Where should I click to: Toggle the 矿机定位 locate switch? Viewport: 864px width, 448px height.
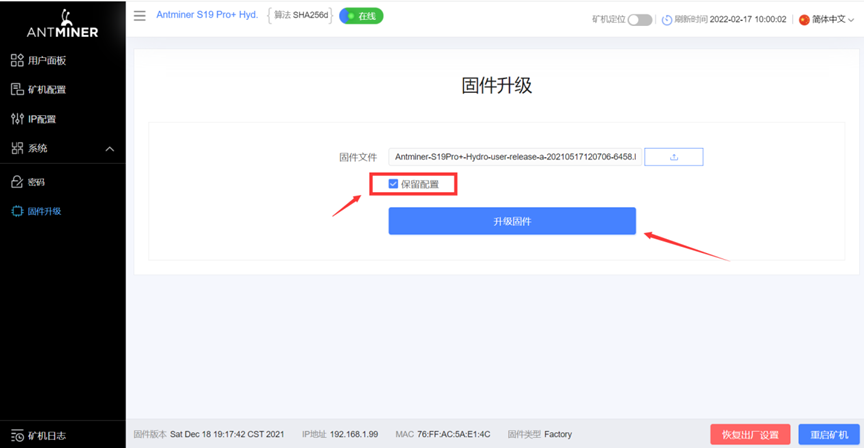[x=640, y=20]
